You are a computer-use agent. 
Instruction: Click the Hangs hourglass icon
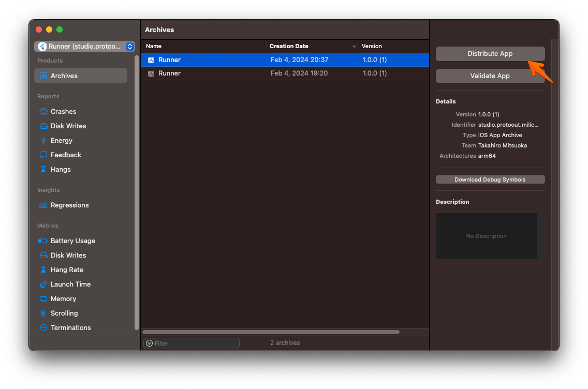(x=43, y=169)
